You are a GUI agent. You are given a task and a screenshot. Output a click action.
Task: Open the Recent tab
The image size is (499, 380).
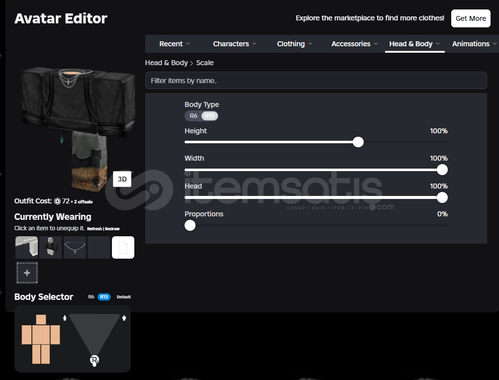pyautogui.click(x=171, y=44)
